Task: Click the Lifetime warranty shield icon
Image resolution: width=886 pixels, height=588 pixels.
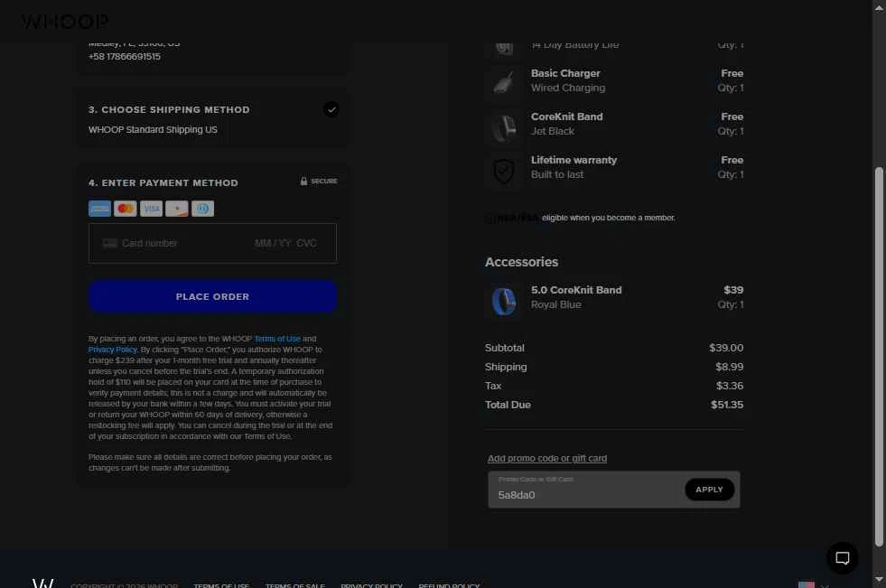Action: (x=503, y=171)
